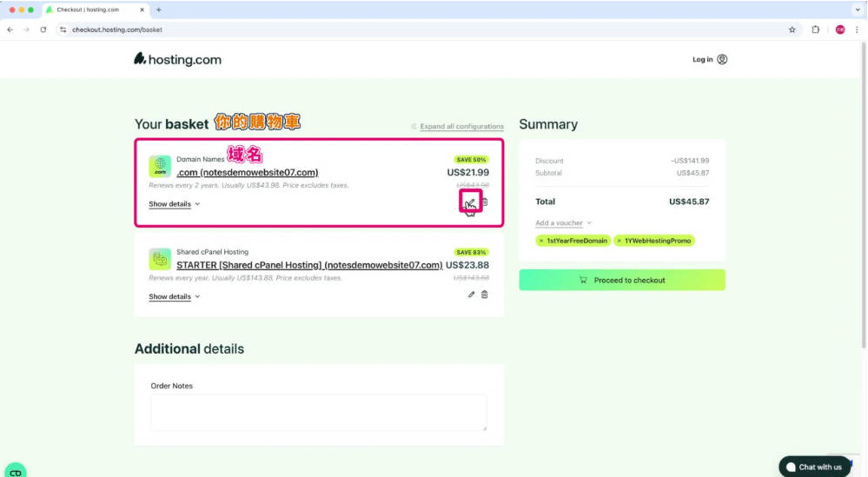Open the tab search dropdown

(858, 10)
